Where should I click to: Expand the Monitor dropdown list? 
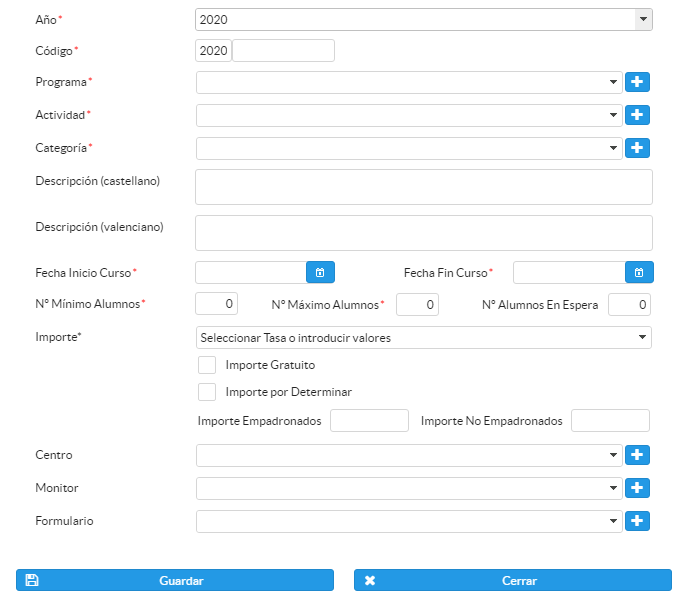pos(410,488)
